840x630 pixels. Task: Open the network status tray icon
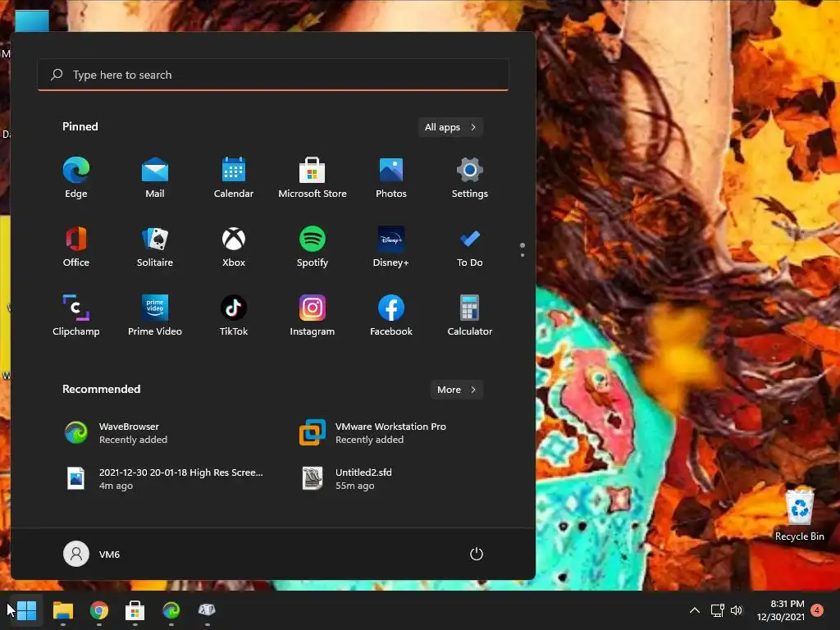717,610
